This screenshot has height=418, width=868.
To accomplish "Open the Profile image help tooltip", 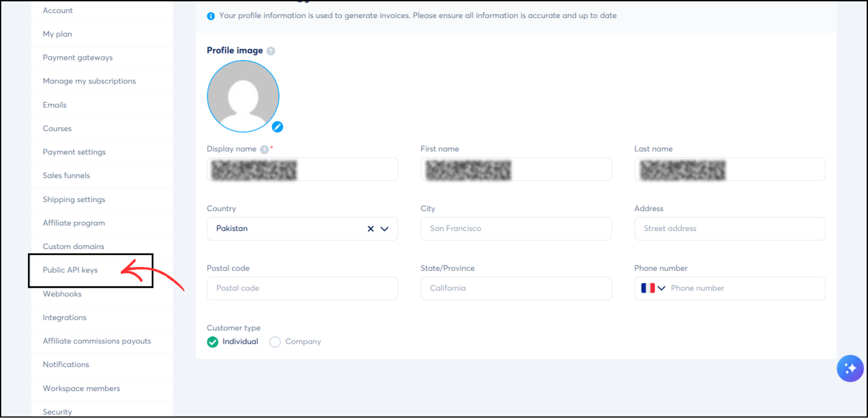I will [271, 51].
